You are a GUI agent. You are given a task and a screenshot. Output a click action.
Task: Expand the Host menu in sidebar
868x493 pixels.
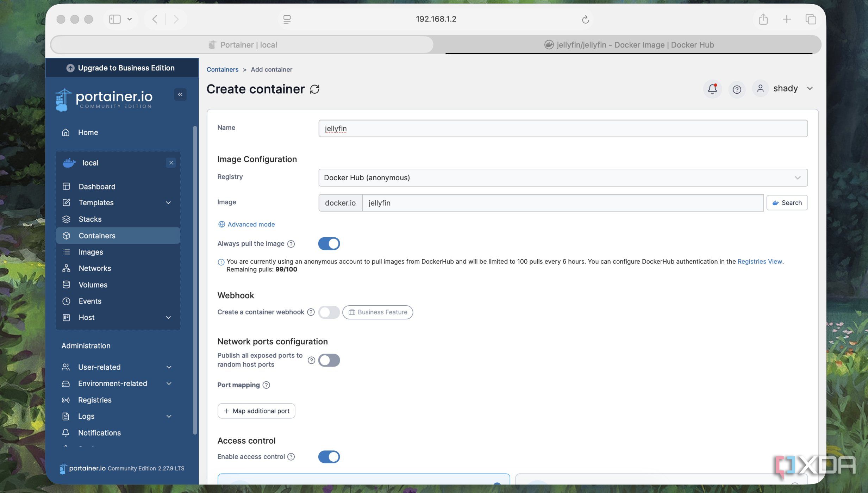[x=118, y=317]
